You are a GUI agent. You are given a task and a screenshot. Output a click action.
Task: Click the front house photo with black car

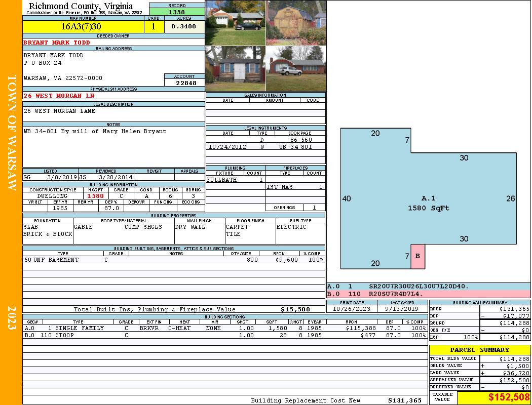tap(235, 23)
